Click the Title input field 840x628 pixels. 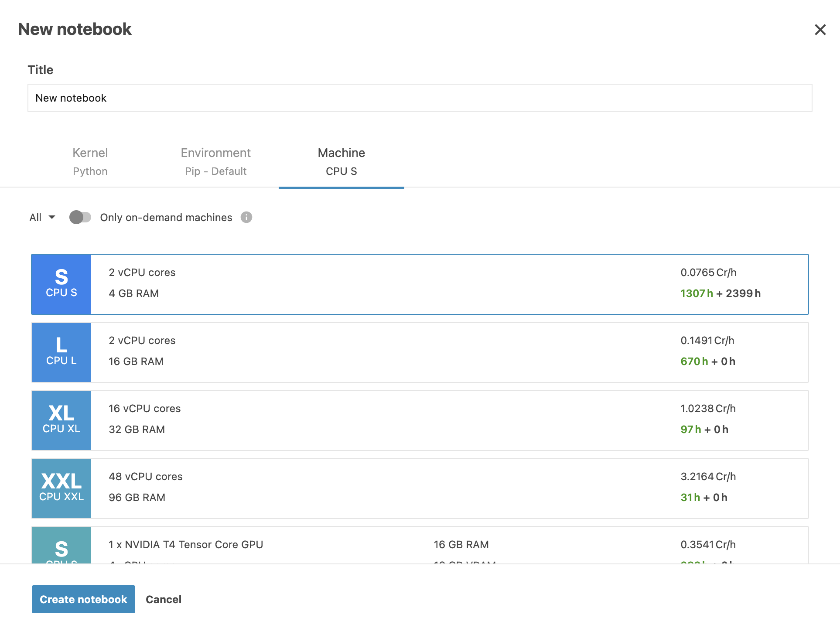point(420,98)
